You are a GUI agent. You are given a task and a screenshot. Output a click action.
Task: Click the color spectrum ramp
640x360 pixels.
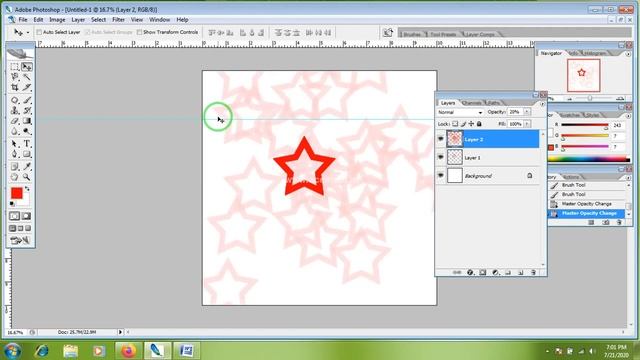588,160
